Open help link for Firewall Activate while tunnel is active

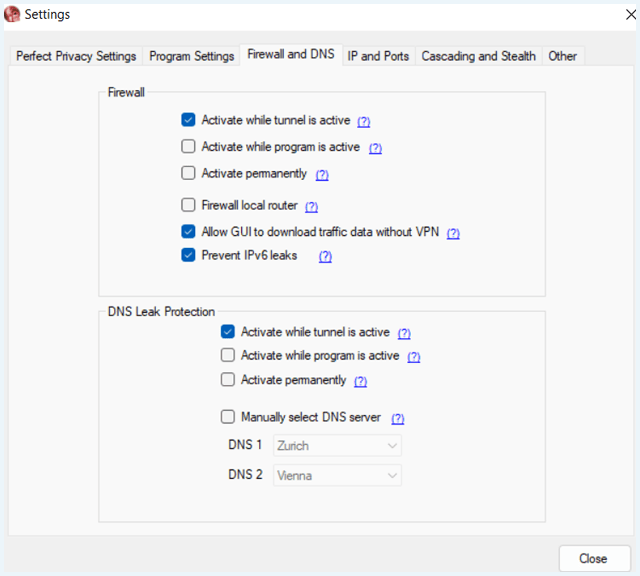364,122
